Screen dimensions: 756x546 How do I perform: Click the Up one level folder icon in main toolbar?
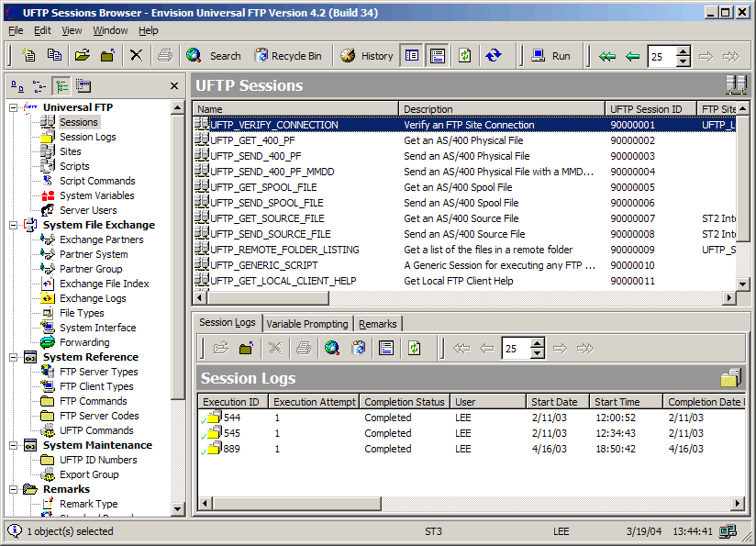tap(107, 56)
